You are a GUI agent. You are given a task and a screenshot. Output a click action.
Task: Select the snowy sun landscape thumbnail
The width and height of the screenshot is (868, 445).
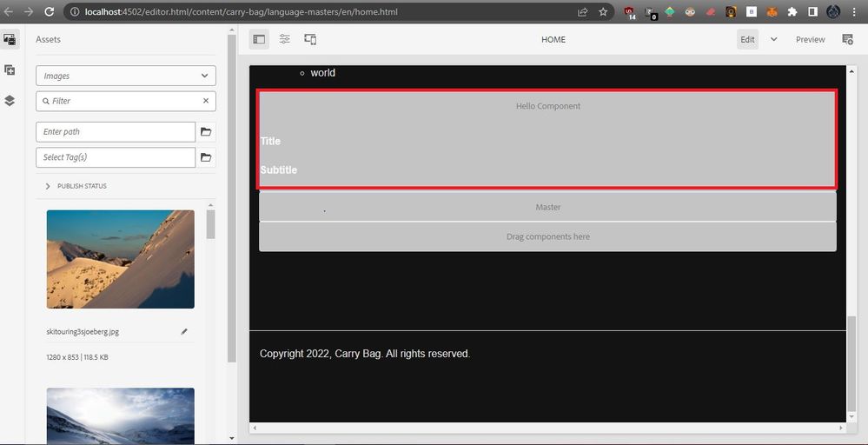[x=120, y=415]
